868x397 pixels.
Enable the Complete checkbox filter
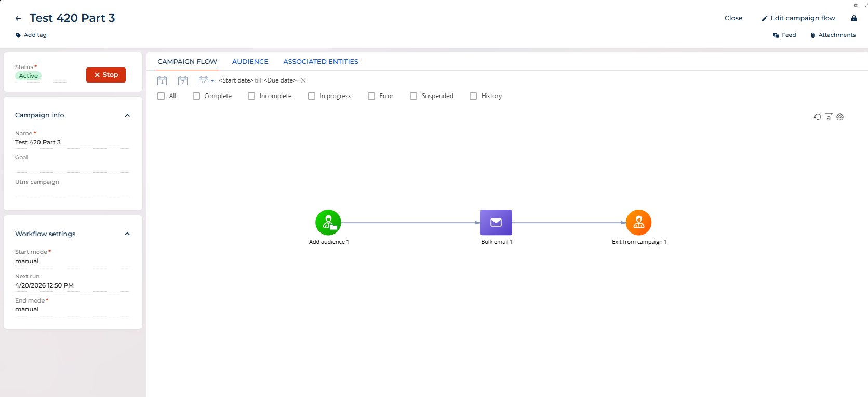point(196,96)
